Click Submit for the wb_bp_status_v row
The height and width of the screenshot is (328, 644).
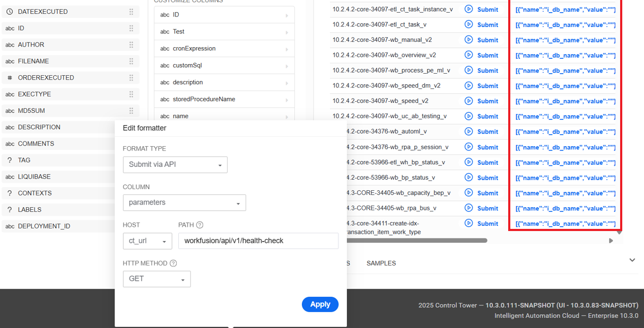(488, 178)
